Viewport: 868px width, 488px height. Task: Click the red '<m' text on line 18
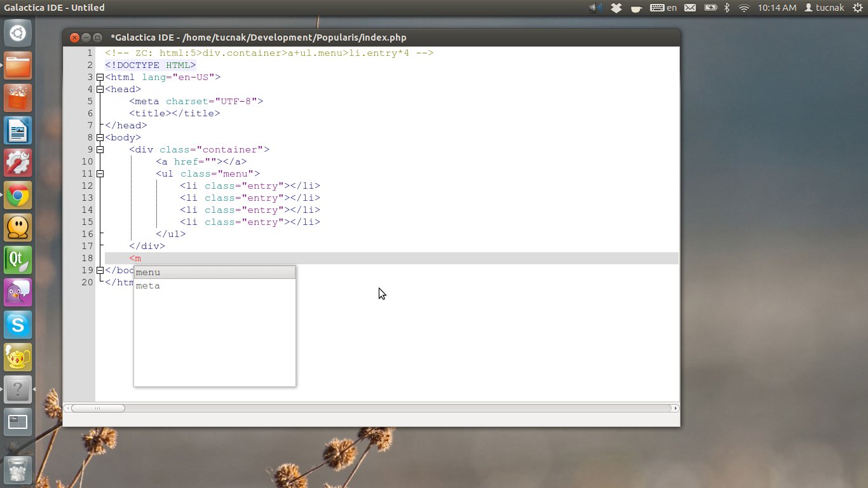pos(135,259)
